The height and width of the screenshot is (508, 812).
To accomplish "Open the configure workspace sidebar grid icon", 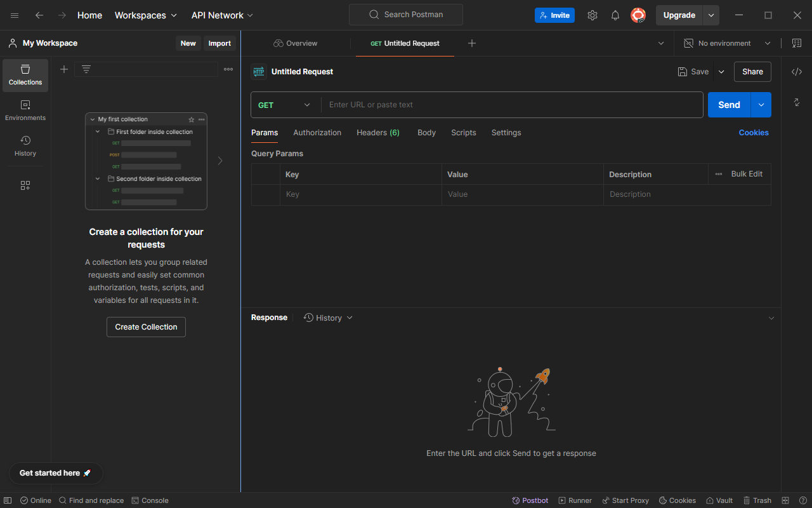I will click(x=25, y=185).
